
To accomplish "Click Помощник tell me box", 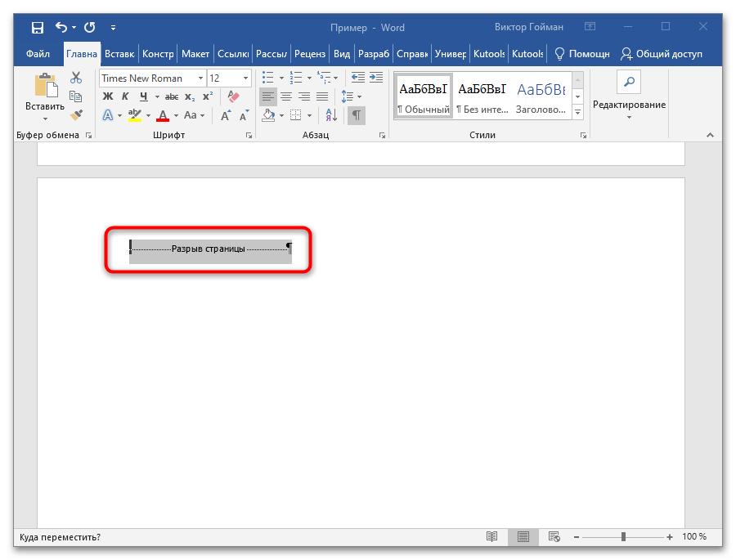I will (582, 54).
